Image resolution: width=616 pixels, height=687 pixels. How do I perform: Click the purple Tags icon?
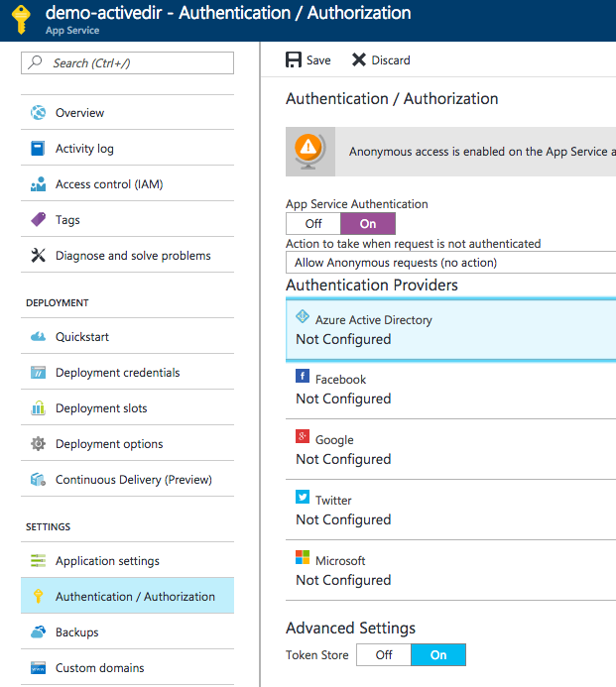pos(38,219)
